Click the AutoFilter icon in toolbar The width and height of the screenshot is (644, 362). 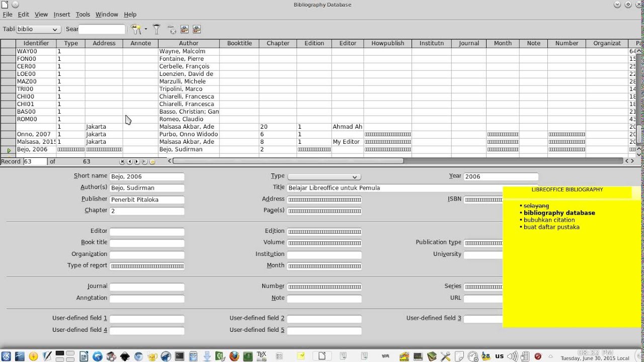pyautogui.click(x=136, y=29)
